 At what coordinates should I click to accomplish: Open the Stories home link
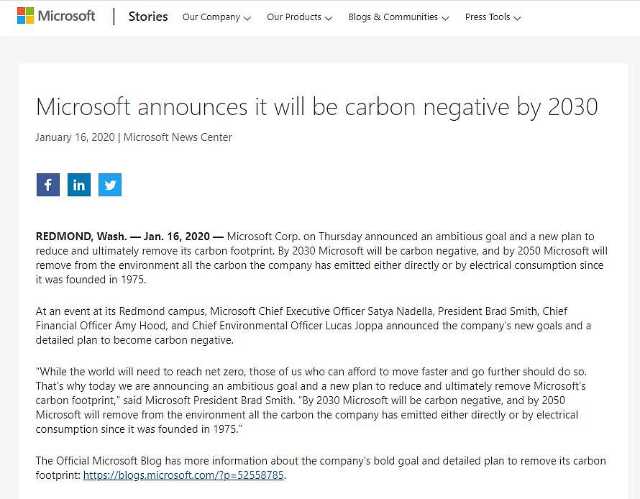click(148, 17)
